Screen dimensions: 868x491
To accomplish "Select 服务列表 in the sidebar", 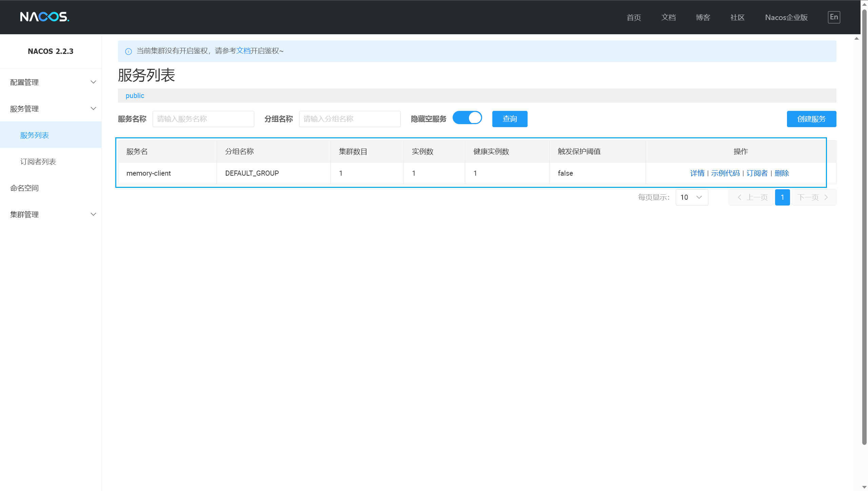I will coord(51,135).
